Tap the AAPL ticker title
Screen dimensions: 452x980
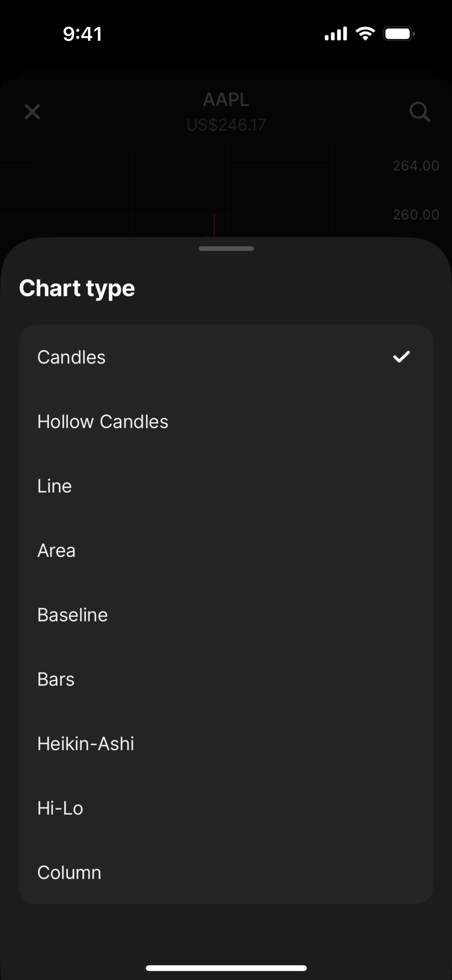[x=226, y=100]
